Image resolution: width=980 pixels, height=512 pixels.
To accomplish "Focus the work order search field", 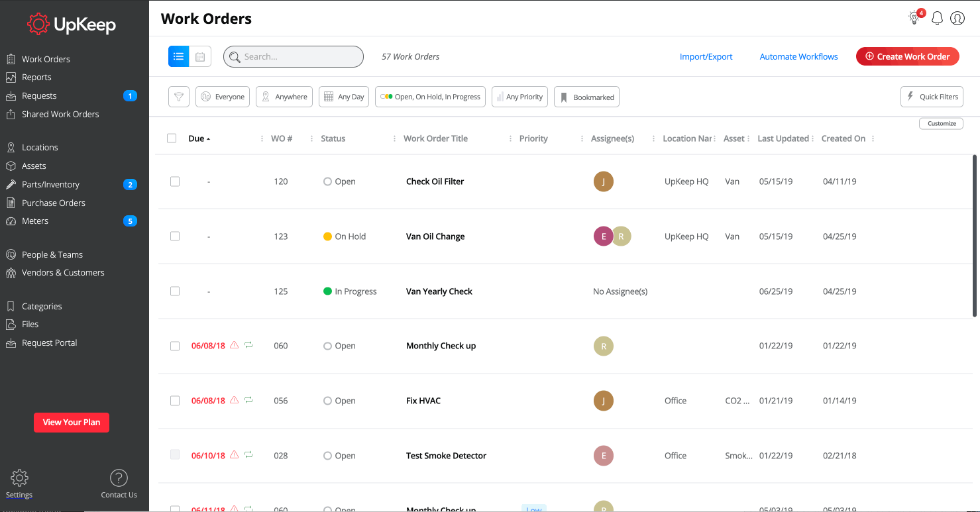I will [x=294, y=57].
